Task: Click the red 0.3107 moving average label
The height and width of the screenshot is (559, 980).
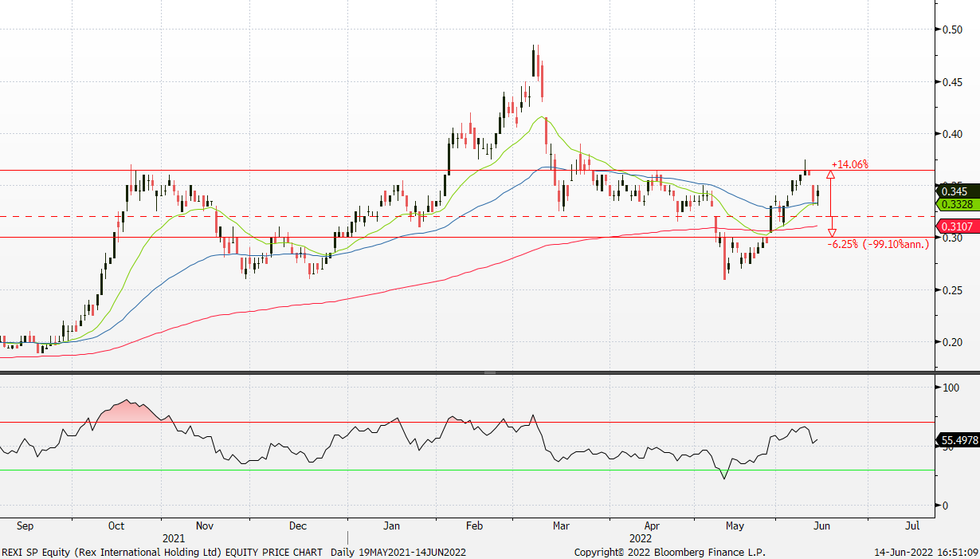Action: (958, 227)
